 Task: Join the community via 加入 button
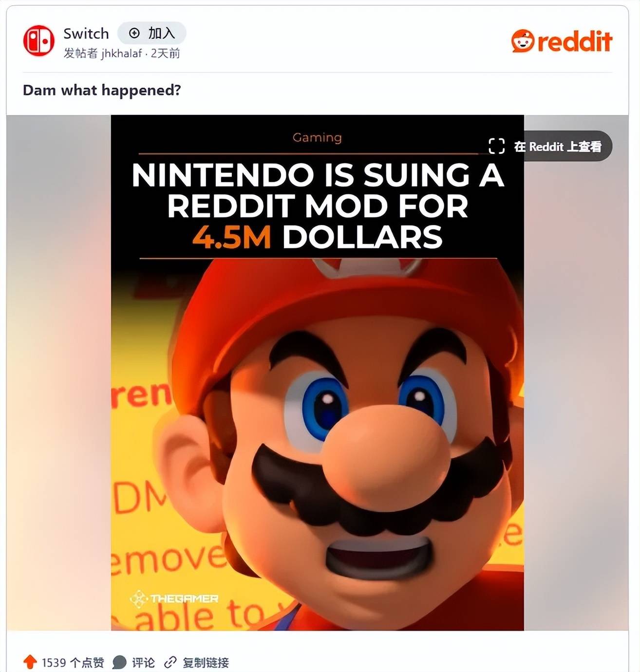151,33
